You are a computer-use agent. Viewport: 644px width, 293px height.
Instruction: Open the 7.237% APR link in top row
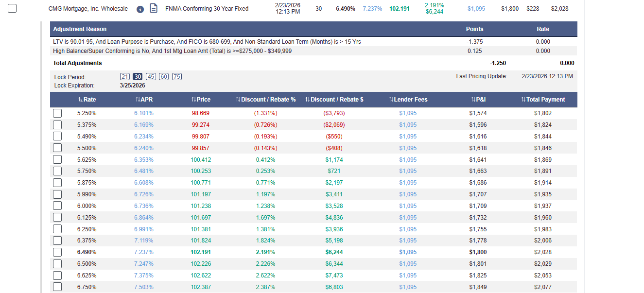(372, 9)
